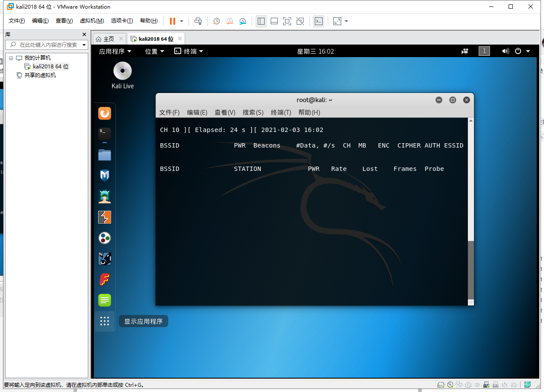The image size is (544, 392).
Task: Open the Files folder dock icon
Action: point(105,155)
